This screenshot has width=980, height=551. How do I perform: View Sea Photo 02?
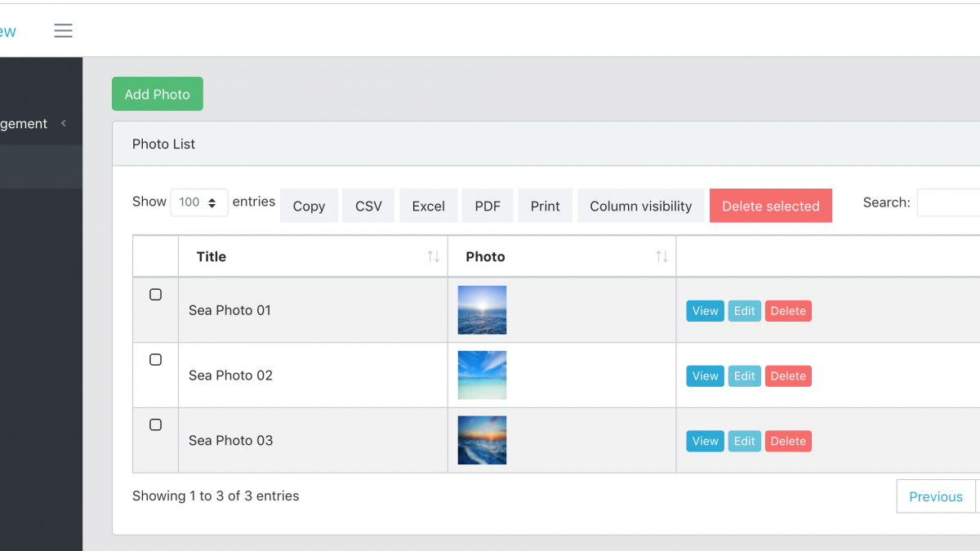pyautogui.click(x=706, y=376)
